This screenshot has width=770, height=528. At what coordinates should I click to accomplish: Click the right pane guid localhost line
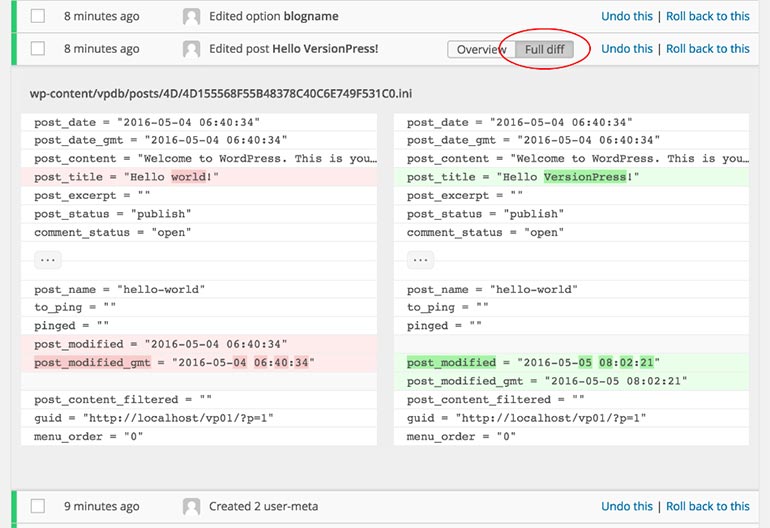(572, 418)
